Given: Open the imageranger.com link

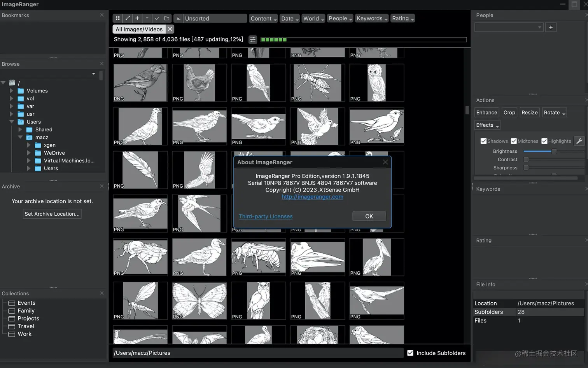Looking at the screenshot, I should (313, 197).
